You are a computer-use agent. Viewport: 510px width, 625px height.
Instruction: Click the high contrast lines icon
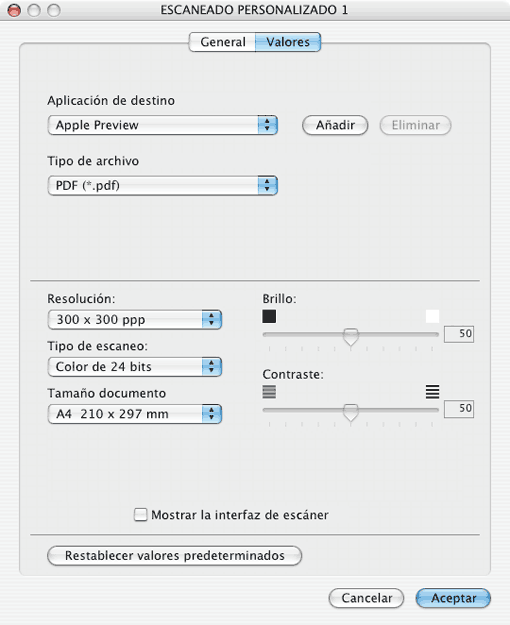point(432,392)
